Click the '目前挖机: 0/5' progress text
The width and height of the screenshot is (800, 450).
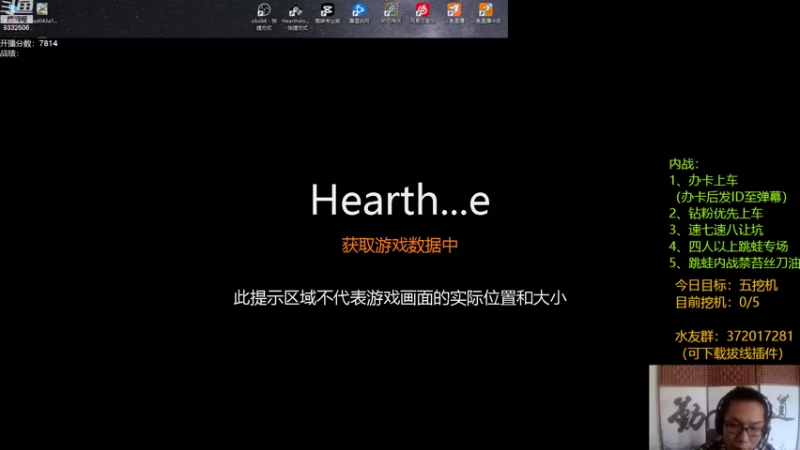(717, 303)
